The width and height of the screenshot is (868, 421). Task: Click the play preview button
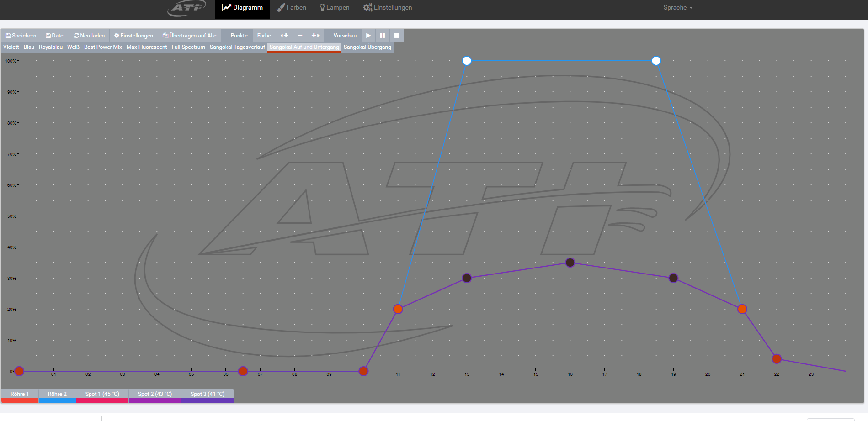coord(368,36)
